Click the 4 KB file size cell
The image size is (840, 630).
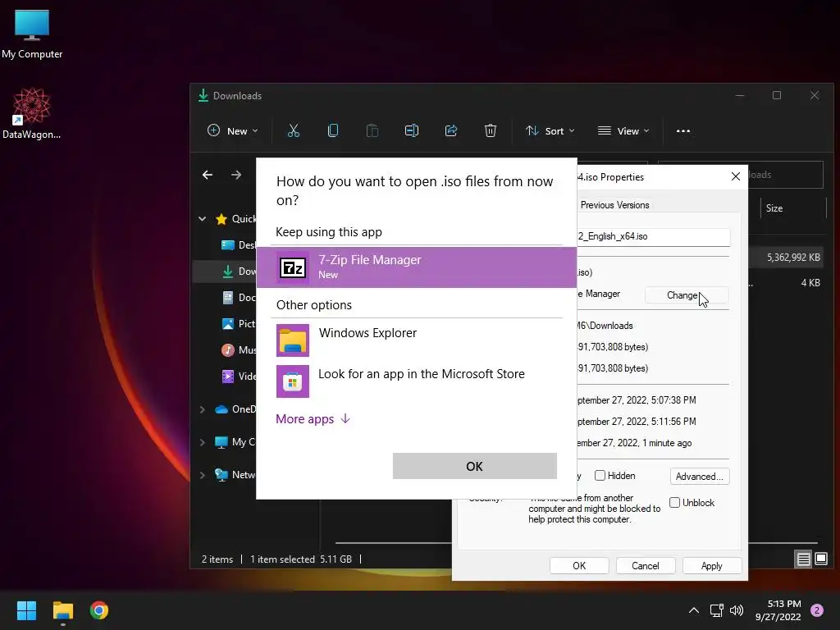pos(810,283)
